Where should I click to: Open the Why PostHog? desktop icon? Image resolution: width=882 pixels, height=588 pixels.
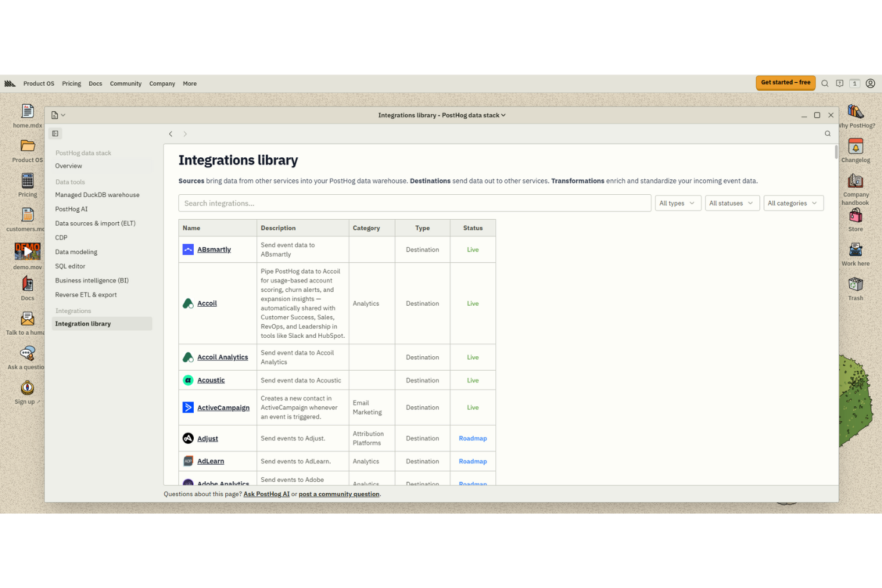(856, 112)
